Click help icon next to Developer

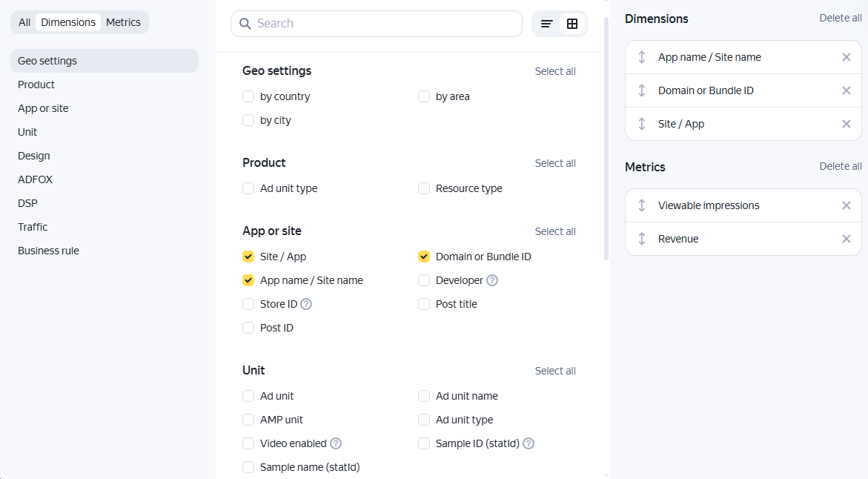[x=492, y=280]
